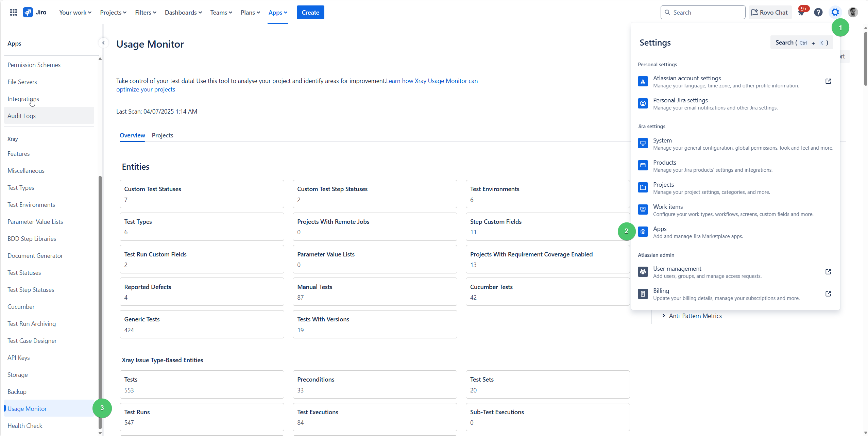Open BDD Step Libraries in the sidebar
Viewport: 868px width, 436px height.
[49, 238]
